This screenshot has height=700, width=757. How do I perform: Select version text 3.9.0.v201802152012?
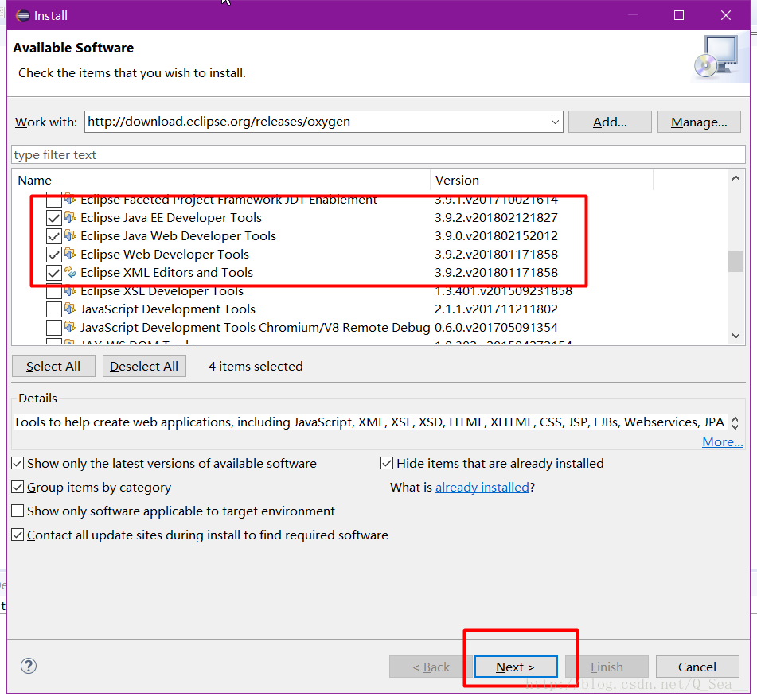click(x=496, y=236)
